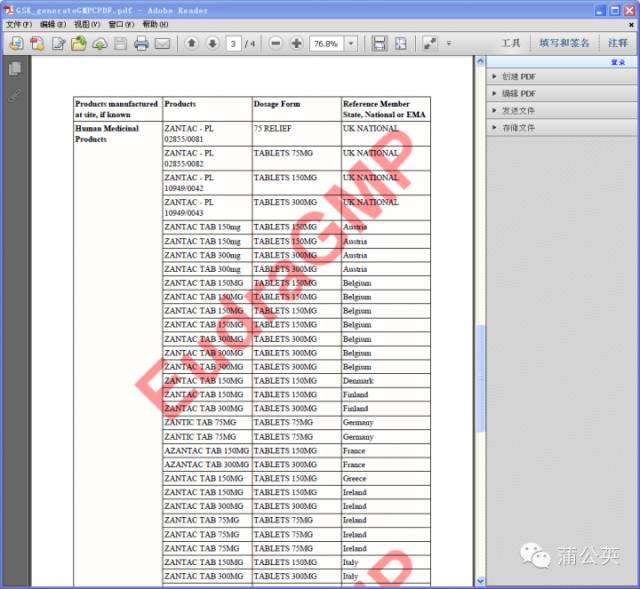Click the zoom in plus button
The height and width of the screenshot is (589, 640).
tap(296, 43)
